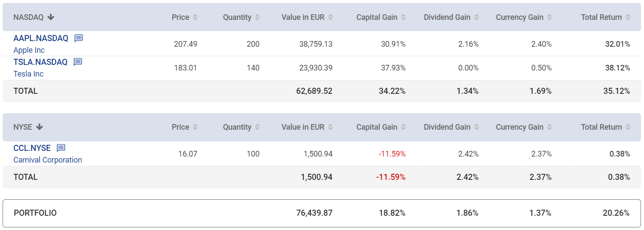
Task: Open the Apple Inc company name link
Action: pyautogui.click(x=29, y=50)
